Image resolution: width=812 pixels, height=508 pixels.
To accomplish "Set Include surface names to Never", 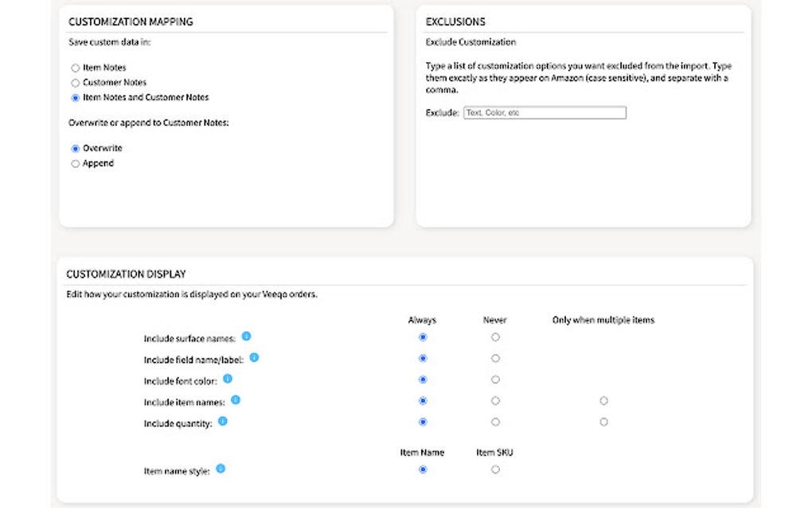I will [495, 338].
